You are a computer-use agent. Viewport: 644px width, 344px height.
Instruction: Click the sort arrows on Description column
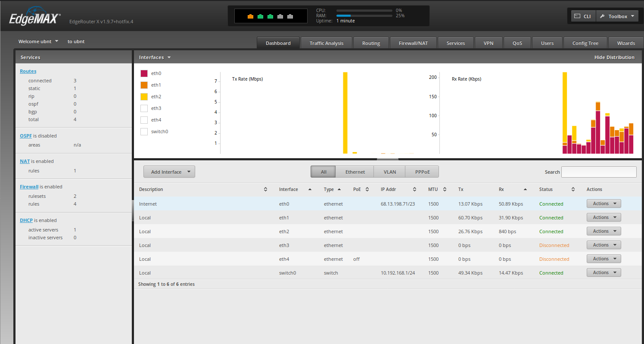point(265,190)
